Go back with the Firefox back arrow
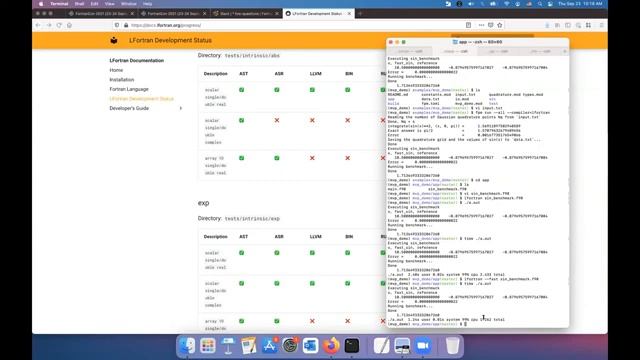 38,25
